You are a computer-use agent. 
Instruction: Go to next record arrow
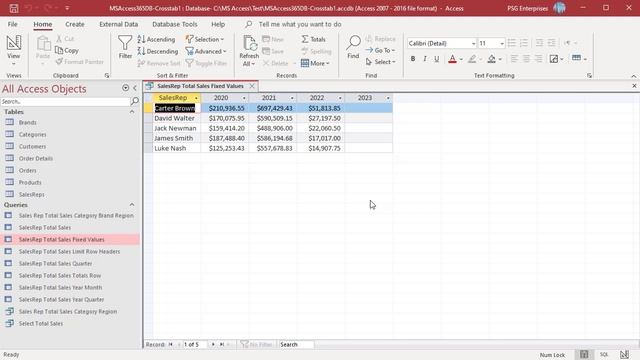tap(213, 344)
